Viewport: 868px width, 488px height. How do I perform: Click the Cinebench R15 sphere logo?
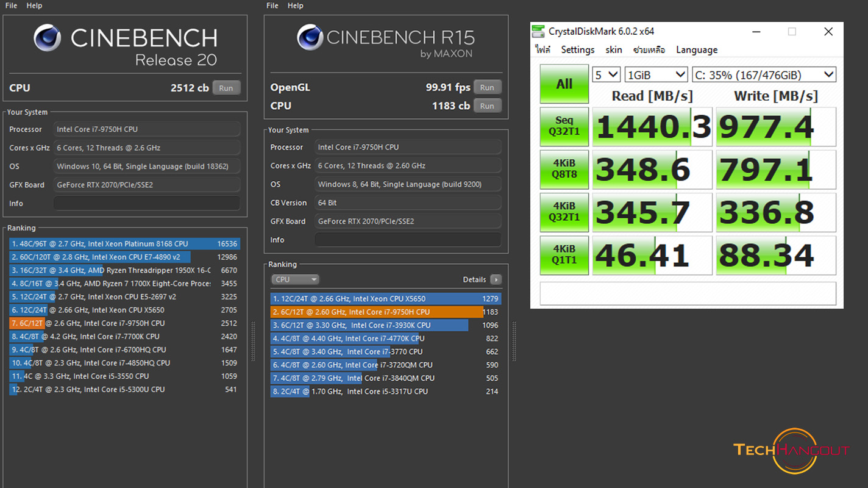(x=310, y=37)
